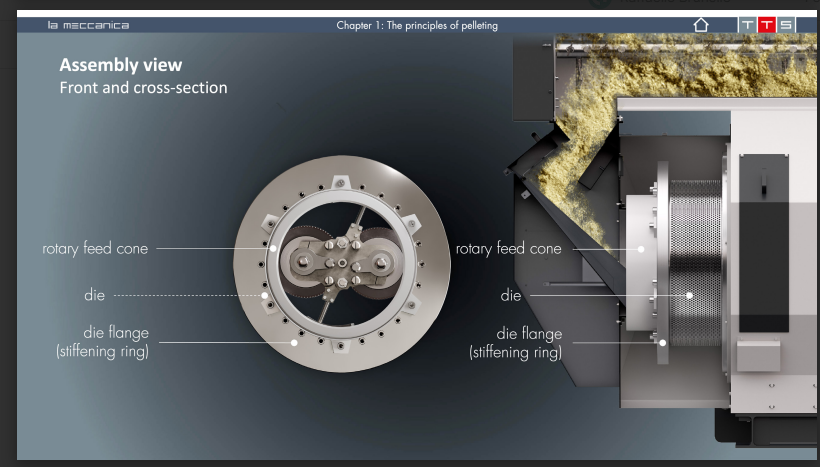Select die flange label for cross-section
The width and height of the screenshot is (820, 467).
(x=515, y=341)
